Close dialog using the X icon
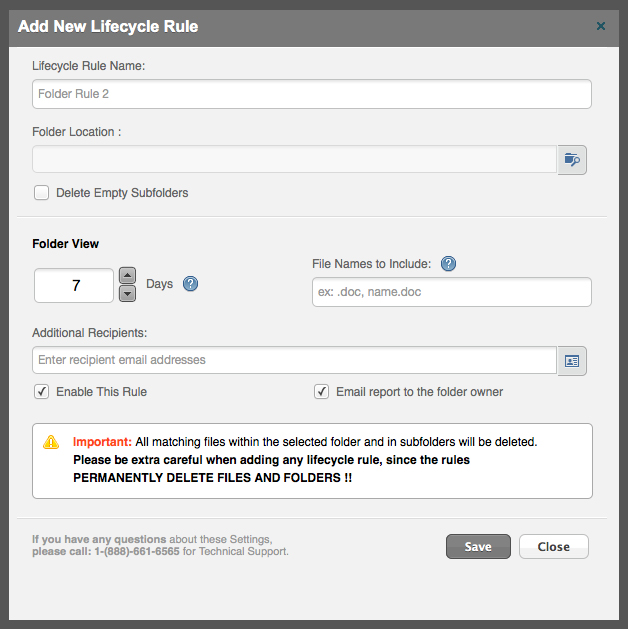Image resolution: width=628 pixels, height=629 pixels. click(601, 26)
